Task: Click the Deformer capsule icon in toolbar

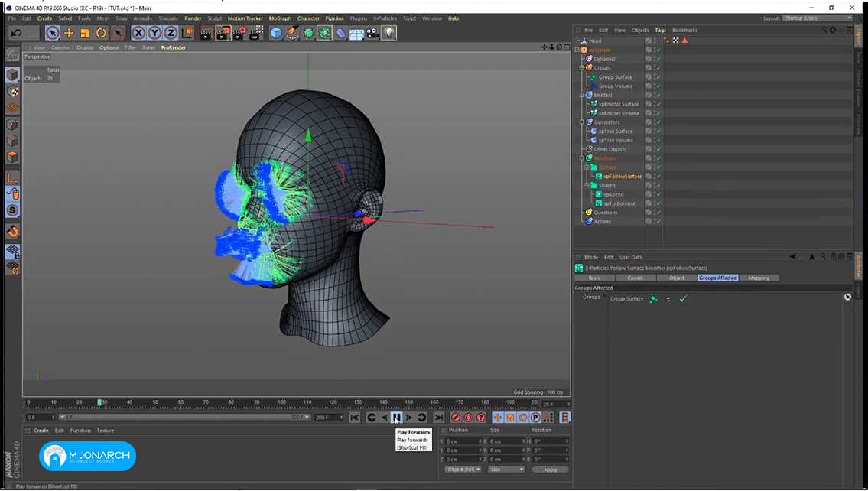Action: coord(340,33)
